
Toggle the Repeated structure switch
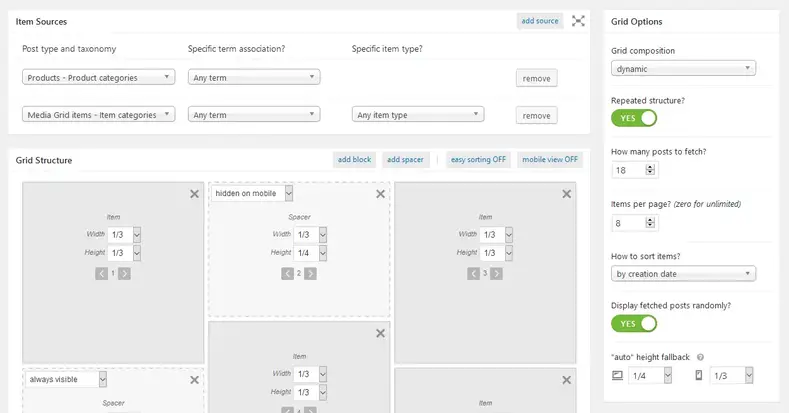[634, 118]
